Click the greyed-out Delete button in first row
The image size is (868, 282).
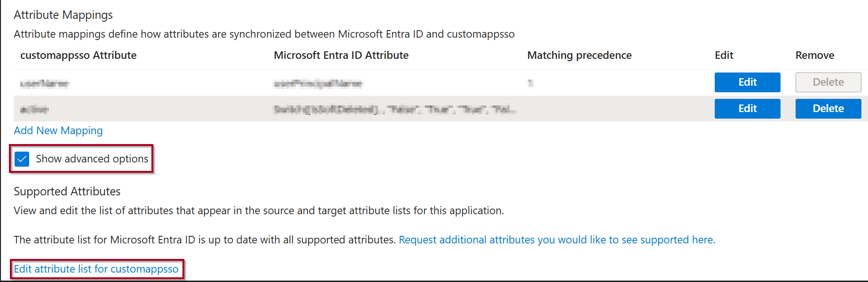828,82
